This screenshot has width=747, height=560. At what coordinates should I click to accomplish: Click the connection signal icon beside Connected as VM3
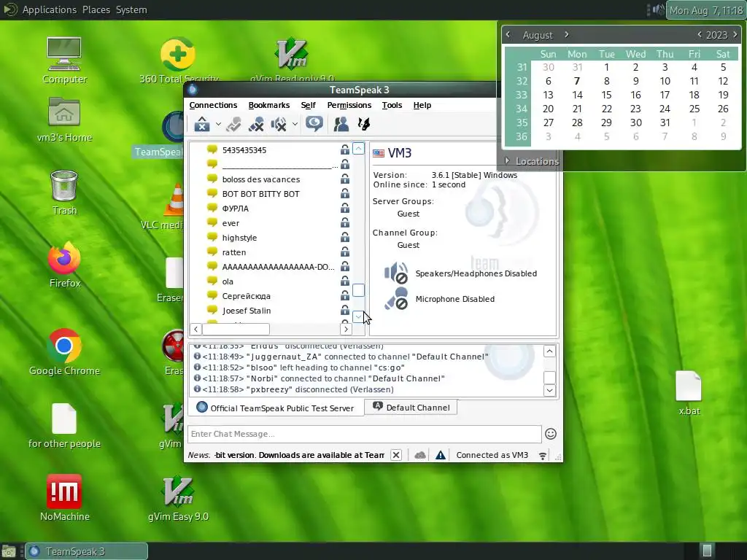(542, 455)
